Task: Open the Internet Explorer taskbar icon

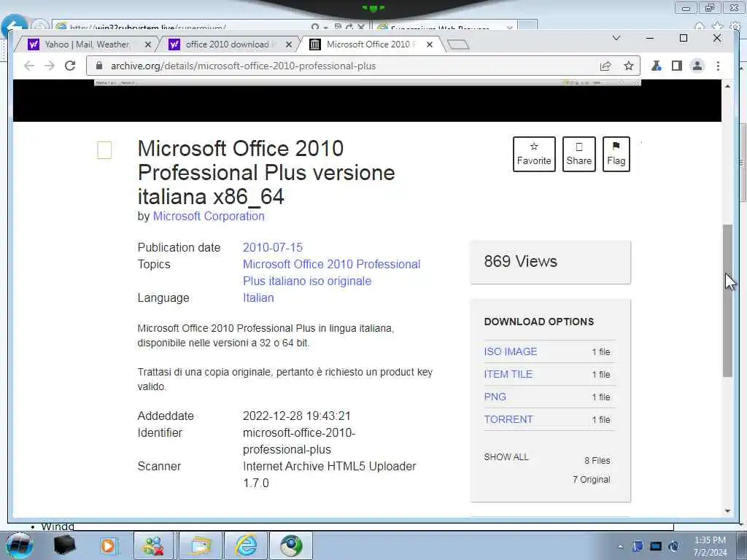Action: 246,545
